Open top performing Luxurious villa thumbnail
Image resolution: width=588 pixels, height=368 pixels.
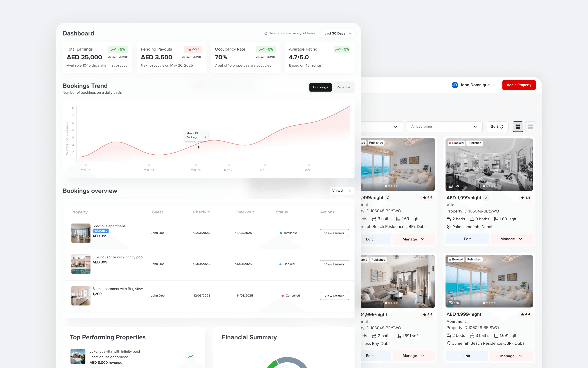point(78,356)
